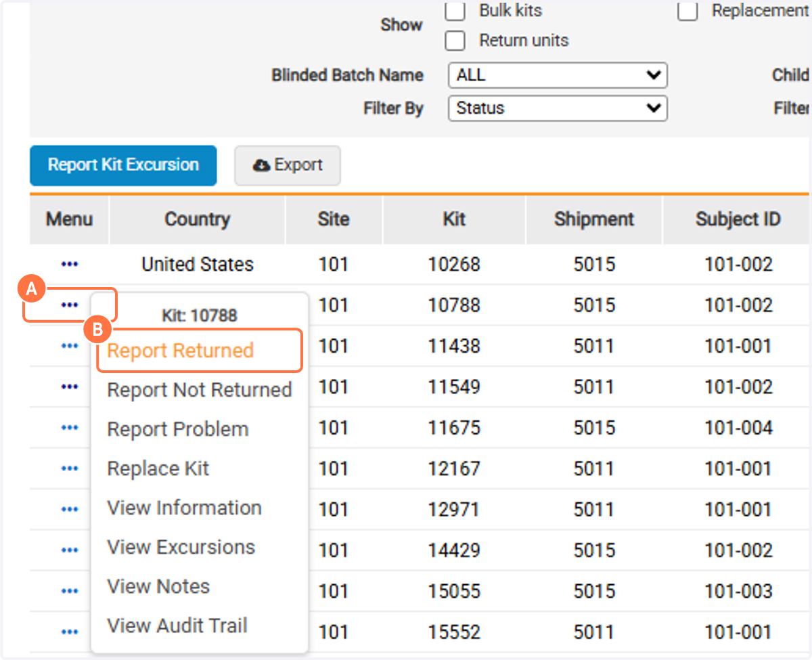The height and width of the screenshot is (660, 812).
Task: Select Replace Kit menu option
Action: tap(158, 468)
